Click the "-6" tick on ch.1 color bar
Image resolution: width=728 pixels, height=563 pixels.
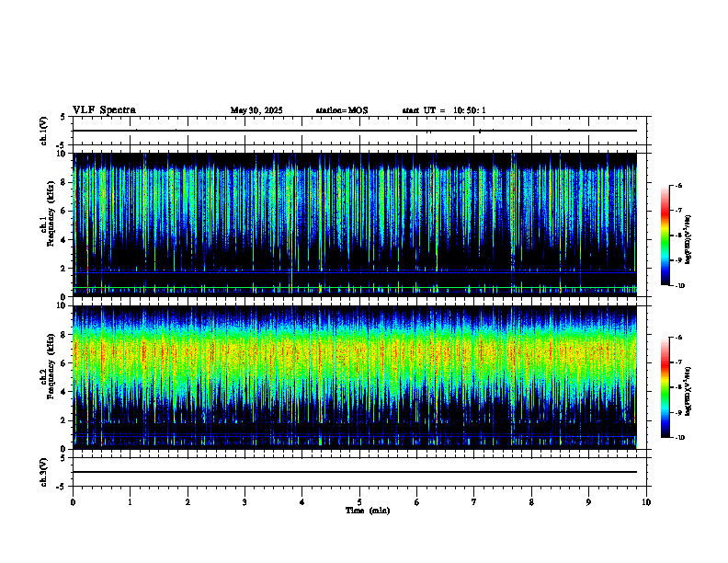[679, 185]
